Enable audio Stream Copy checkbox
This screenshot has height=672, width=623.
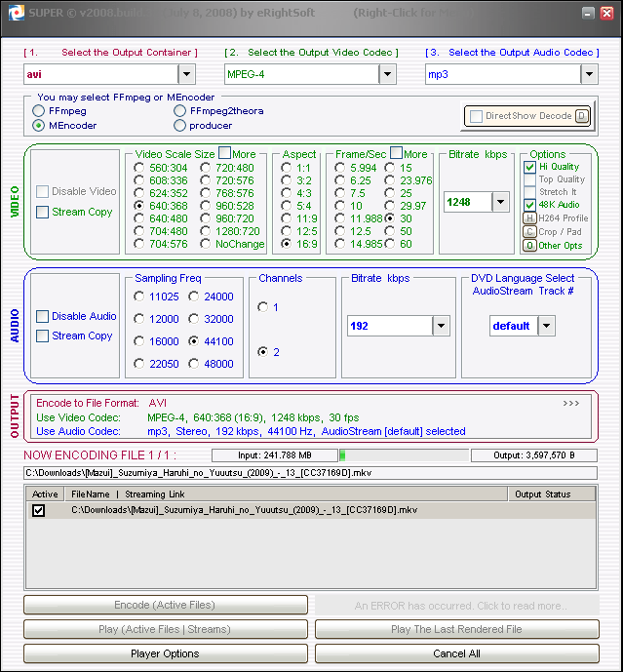click(x=42, y=336)
